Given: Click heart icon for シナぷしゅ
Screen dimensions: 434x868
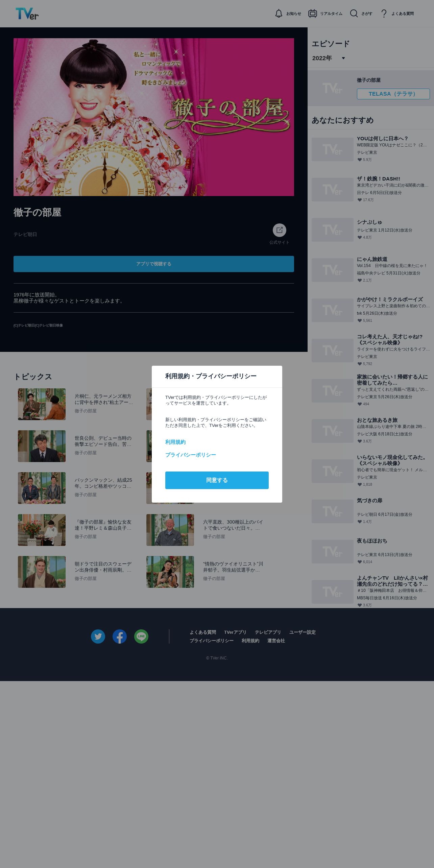Looking at the screenshot, I should tap(360, 238).
